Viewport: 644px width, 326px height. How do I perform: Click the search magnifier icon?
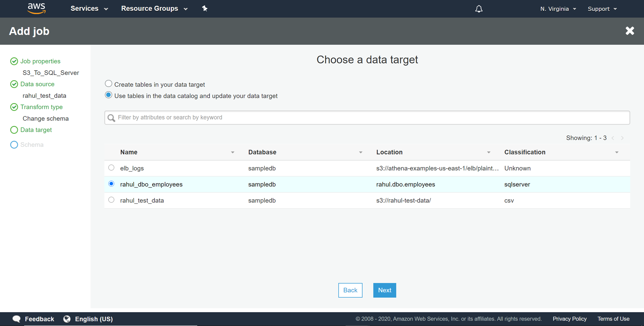pyautogui.click(x=111, y=118)
